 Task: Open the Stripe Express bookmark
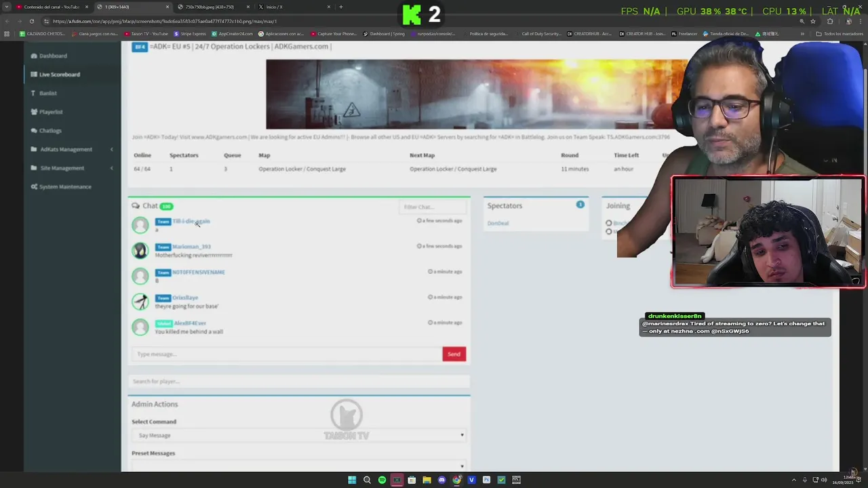click(190, 33)
